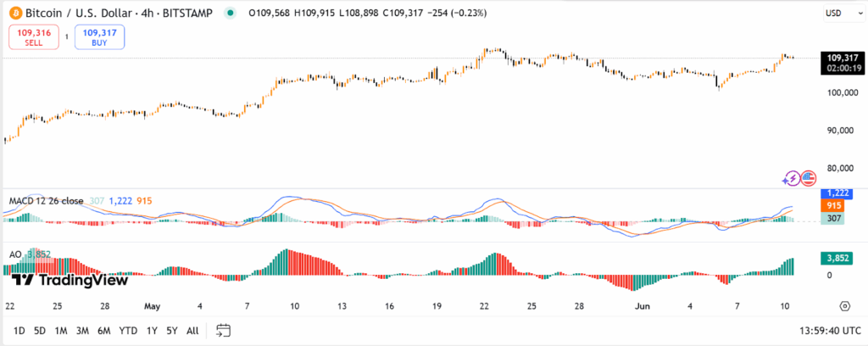The height and width of the screenshot is (346, 868).
Task: Click the purple lightning event icon
Action: pos(792,178)
